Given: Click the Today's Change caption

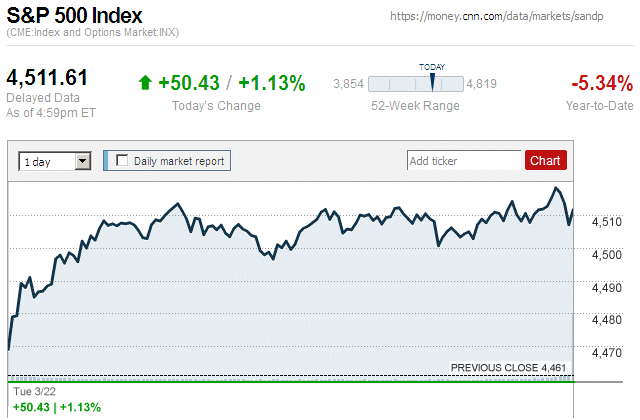Looking at the screenshot, I should pos(216,106).
